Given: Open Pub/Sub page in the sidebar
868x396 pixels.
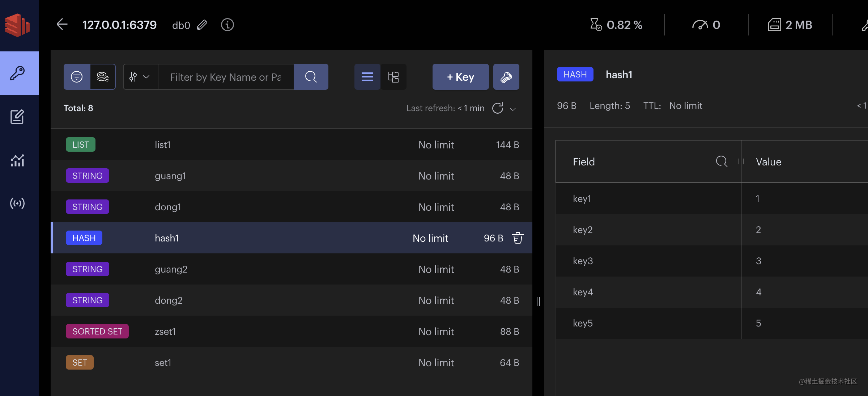Looking at the screenshot, I should (x=17, y=203).
